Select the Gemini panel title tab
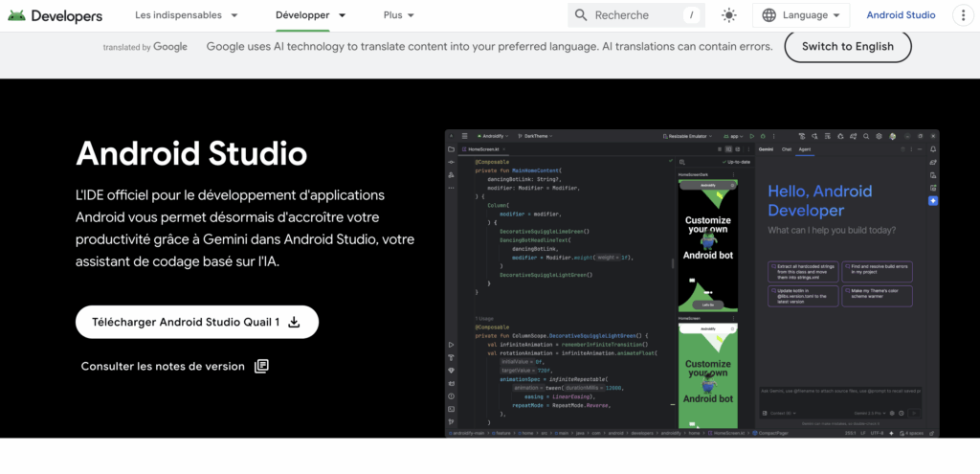This screenshot has width=980, height=474. click(766, 149)
